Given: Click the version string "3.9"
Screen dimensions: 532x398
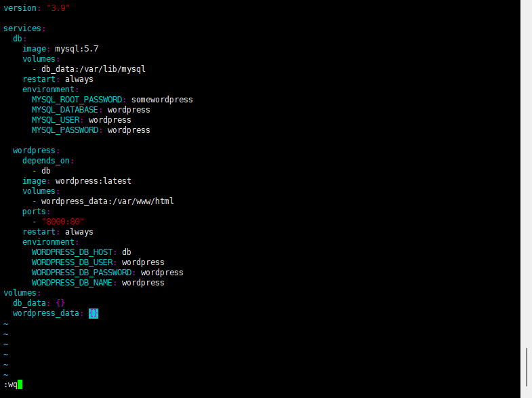Looking at the screenshot, I should click(58, 8).
